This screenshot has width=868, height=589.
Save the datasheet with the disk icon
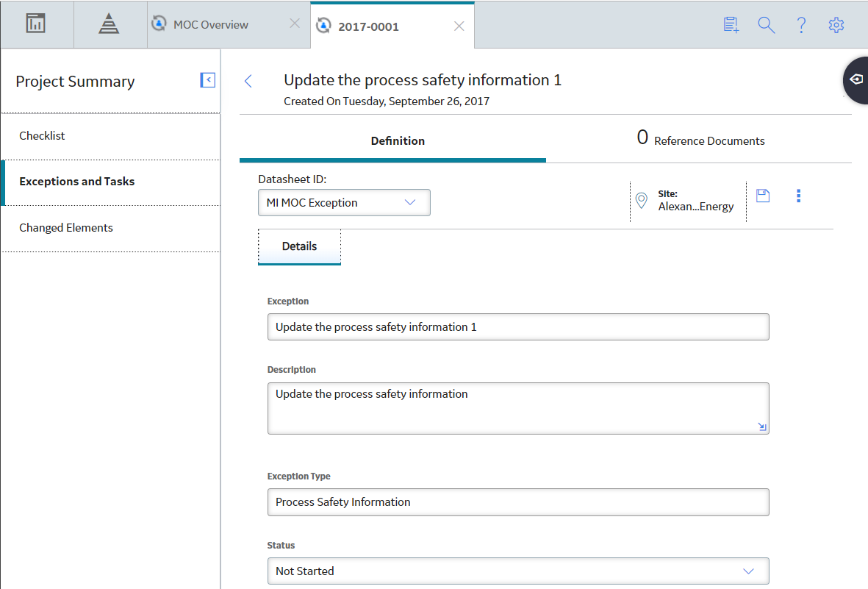click(x=763, y=196)
